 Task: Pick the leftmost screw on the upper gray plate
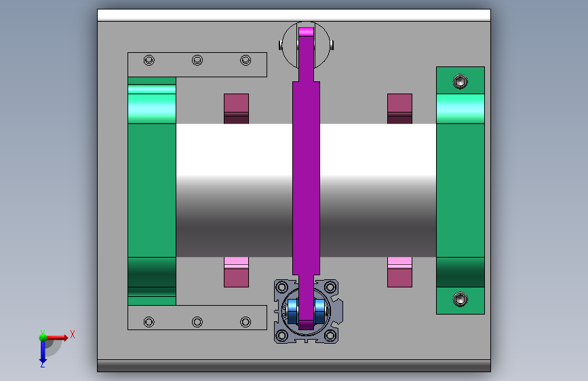point(149,60)
